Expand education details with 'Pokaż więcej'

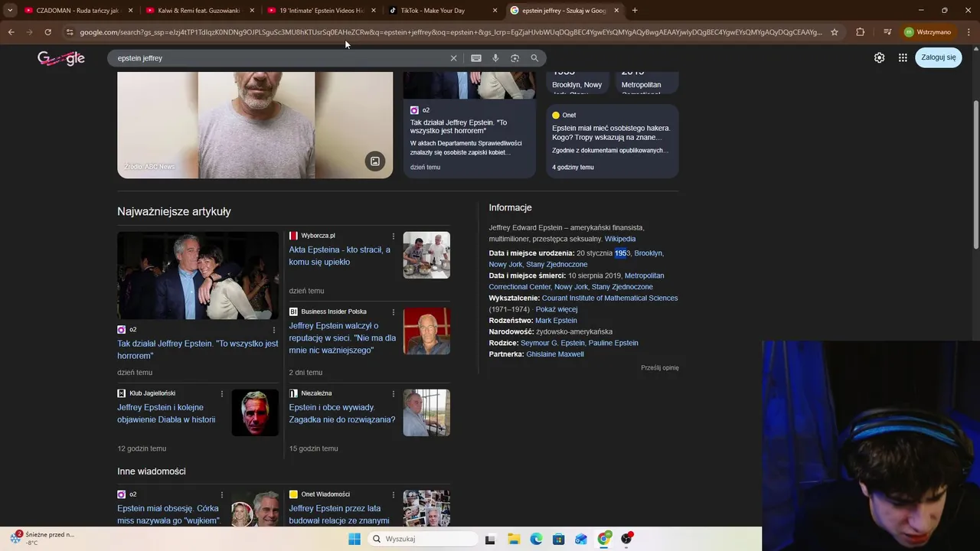pyautogui.click(x=557, y=309)
